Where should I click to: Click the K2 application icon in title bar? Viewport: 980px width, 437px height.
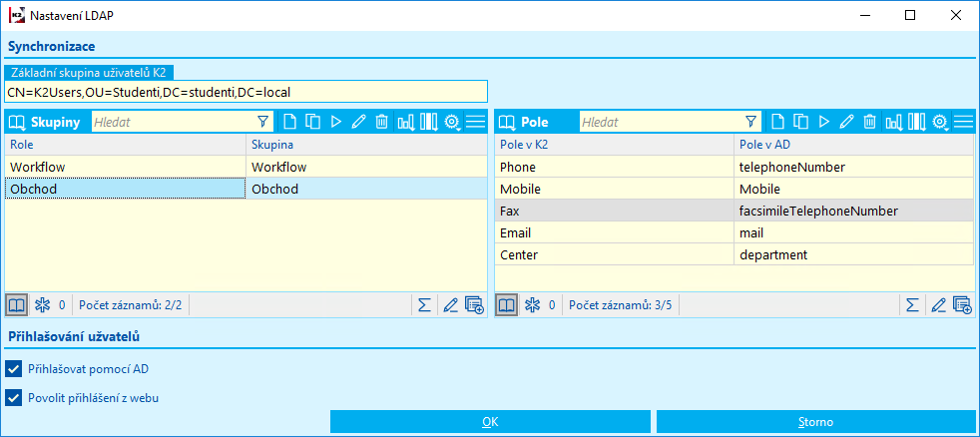coord(17,16)
